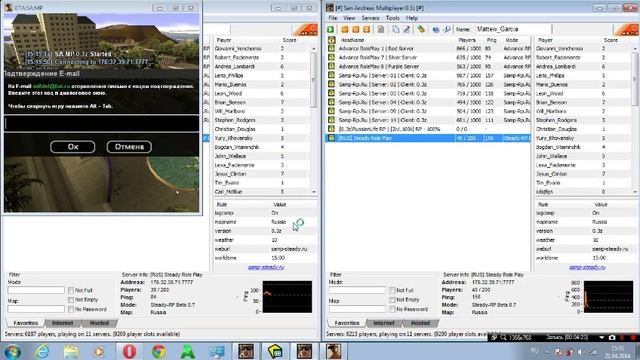This screenshot has width=640, height=360.
Task: Click the green A taskbar application icon
Action: tap(188, 351)
